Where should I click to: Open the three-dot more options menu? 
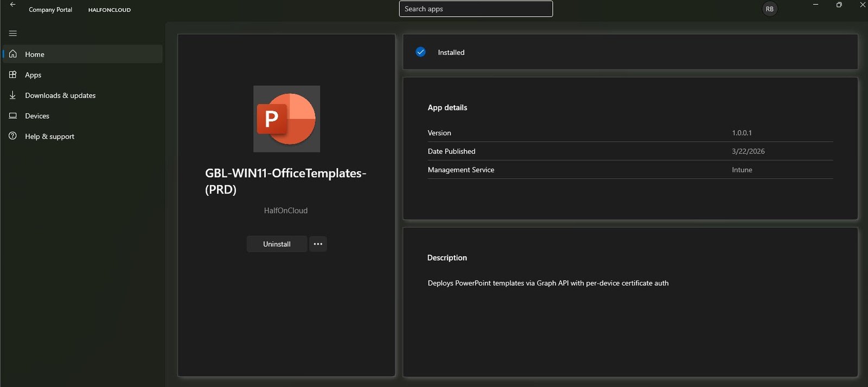pos(318,244)
